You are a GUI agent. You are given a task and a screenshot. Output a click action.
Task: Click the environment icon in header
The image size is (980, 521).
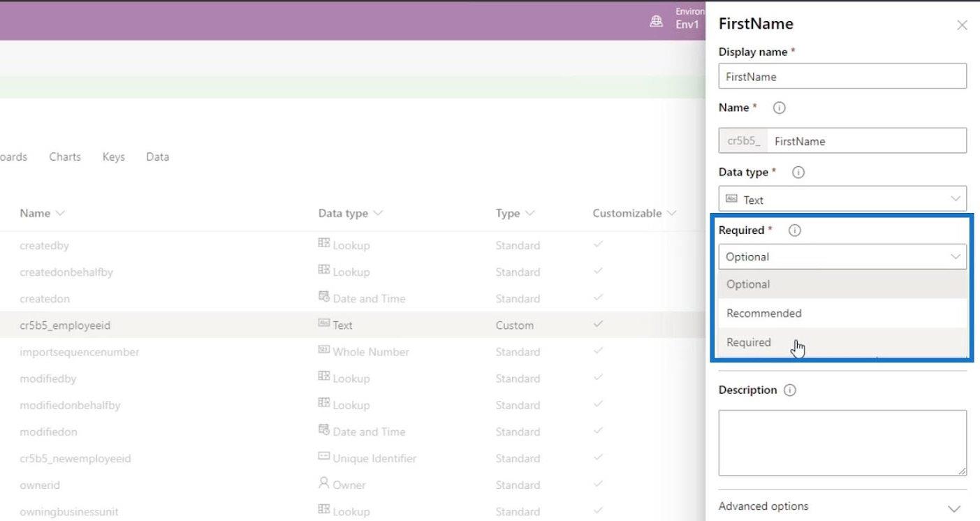[x=656, y=22]
